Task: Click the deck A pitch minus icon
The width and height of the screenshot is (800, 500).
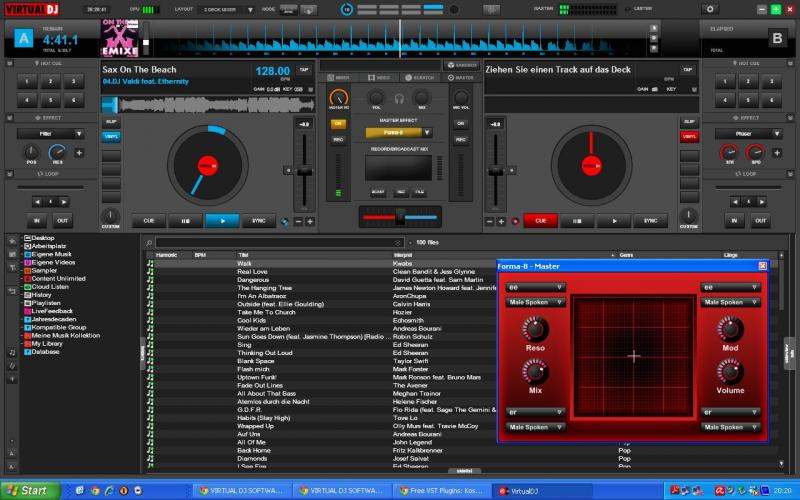Action: click(x=298, y=221)
